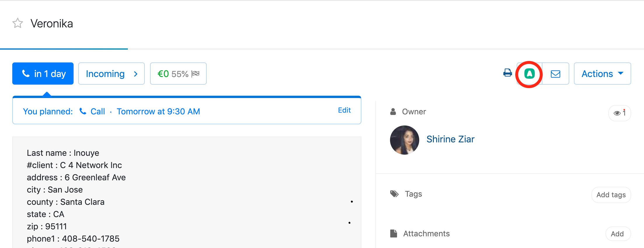Viewport: 644px width, 248px height.
Task: Switch to the active lead tab underline
Action: point(64,49)
